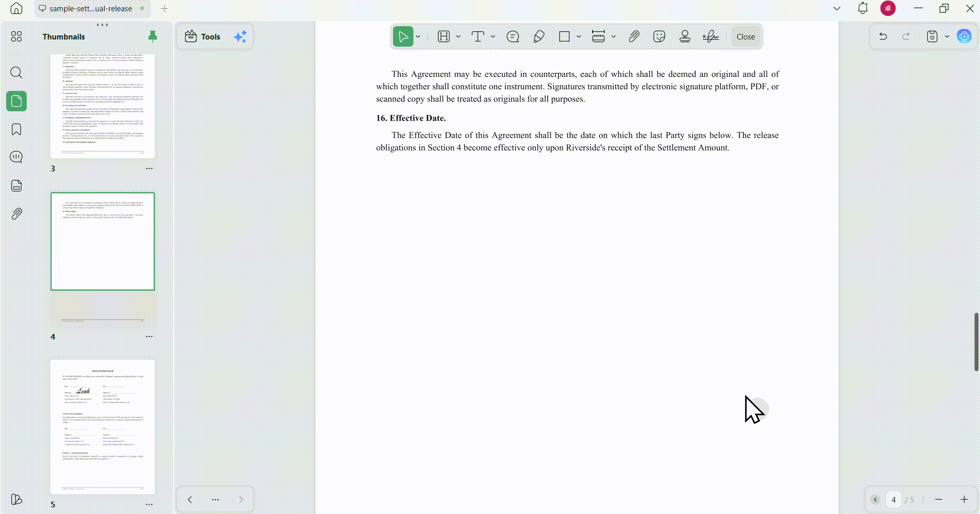
Task: Pick the Highlight text tool
Action: coord(444,36)
